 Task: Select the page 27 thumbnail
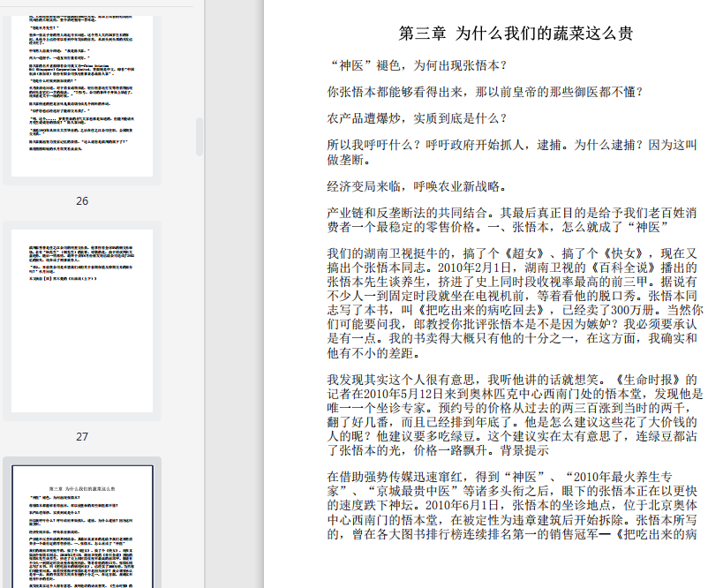point(82,320)
